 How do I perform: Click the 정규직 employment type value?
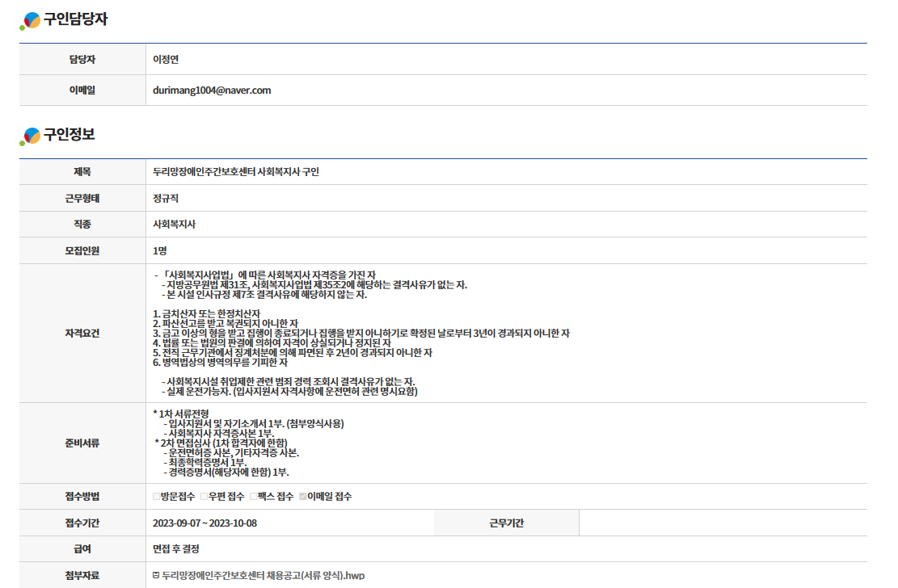[166, 198]
